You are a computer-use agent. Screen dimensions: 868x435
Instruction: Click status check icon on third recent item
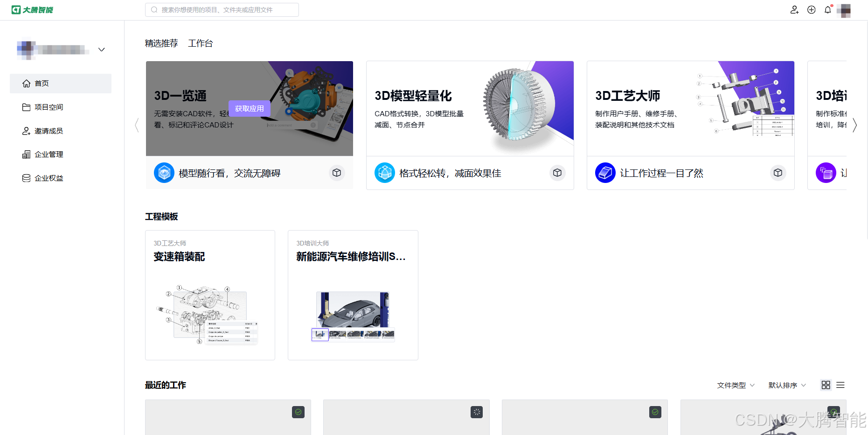click(x=655, y=412)
